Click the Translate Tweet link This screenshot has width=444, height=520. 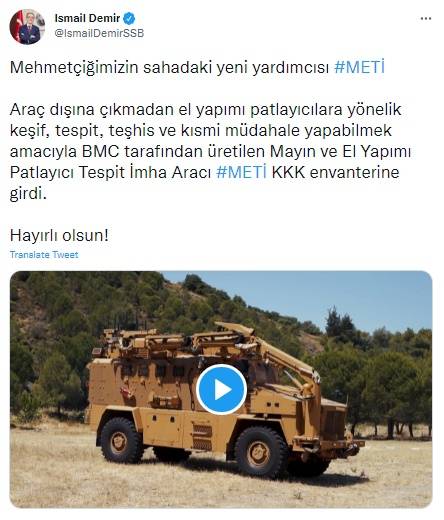tap(44, 255)
